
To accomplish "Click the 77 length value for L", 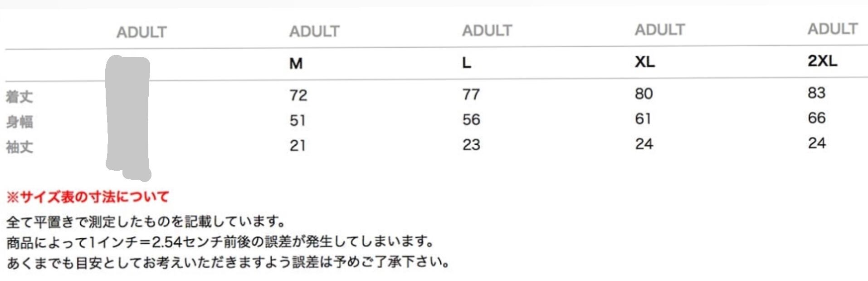I will coord(471,94).
